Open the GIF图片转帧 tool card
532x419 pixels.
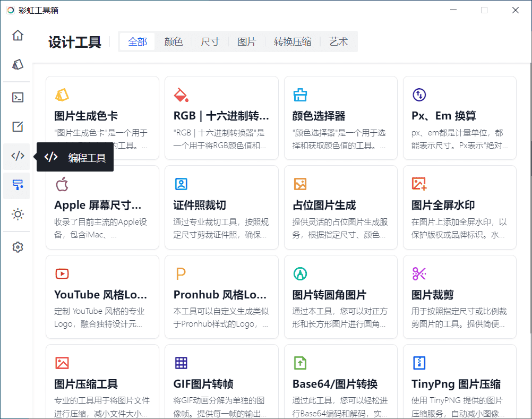tap(221, 381)
